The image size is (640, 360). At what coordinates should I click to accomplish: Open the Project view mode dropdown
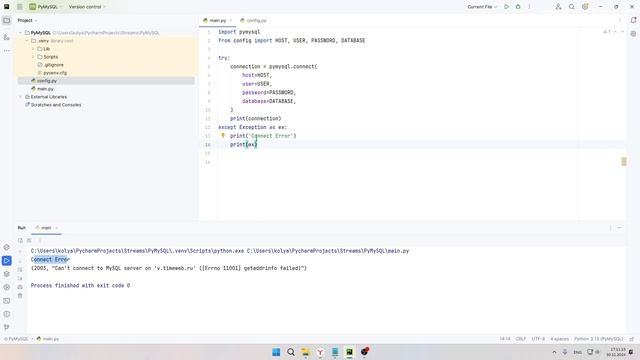27,20
